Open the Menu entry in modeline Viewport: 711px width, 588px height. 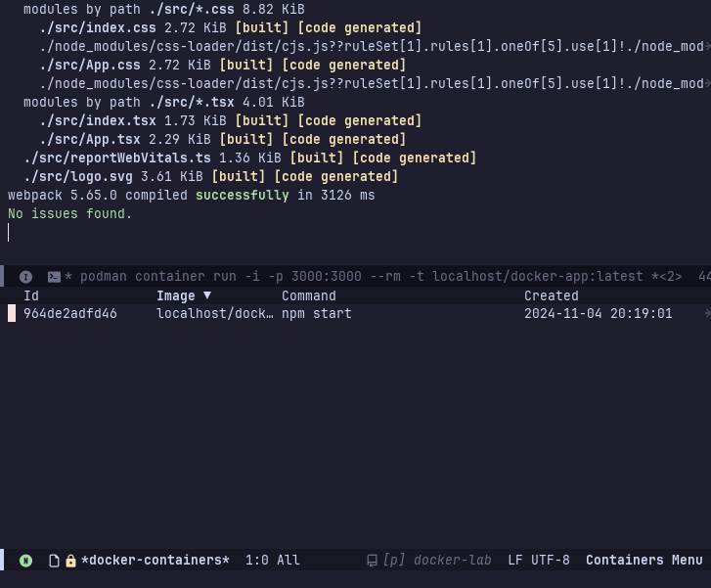coord(688,561)
